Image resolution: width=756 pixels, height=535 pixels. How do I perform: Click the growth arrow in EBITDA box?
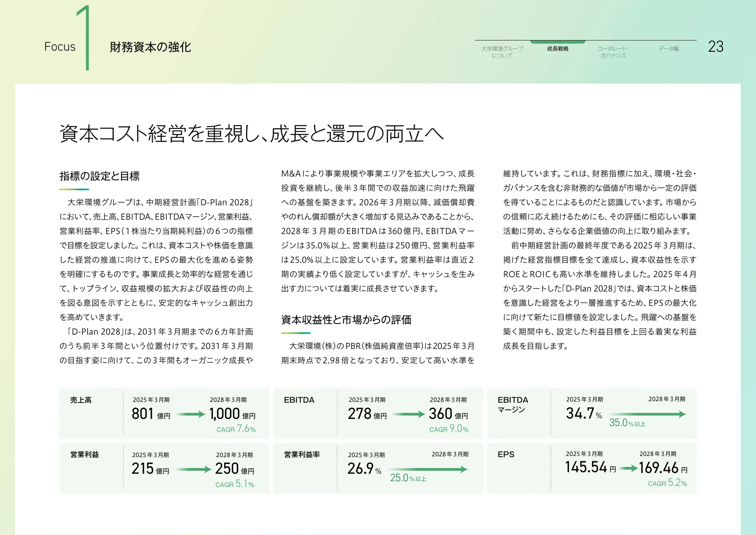coord(409,415)
